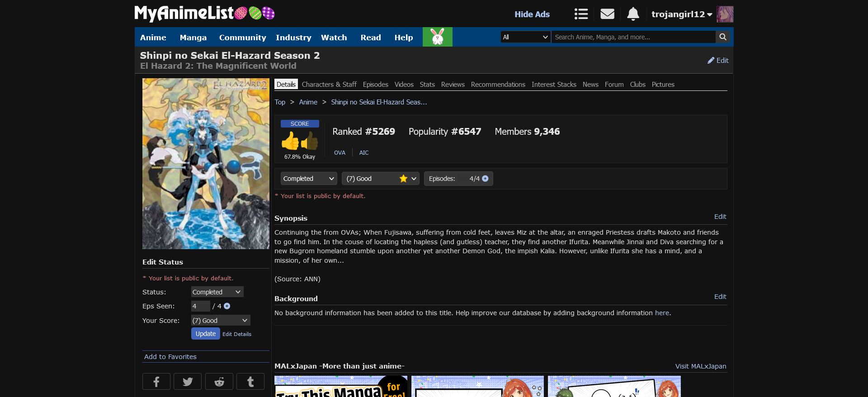Open the Completed status dropdown in main panel
Screen dimensions: 868x397
pos(309,179)
